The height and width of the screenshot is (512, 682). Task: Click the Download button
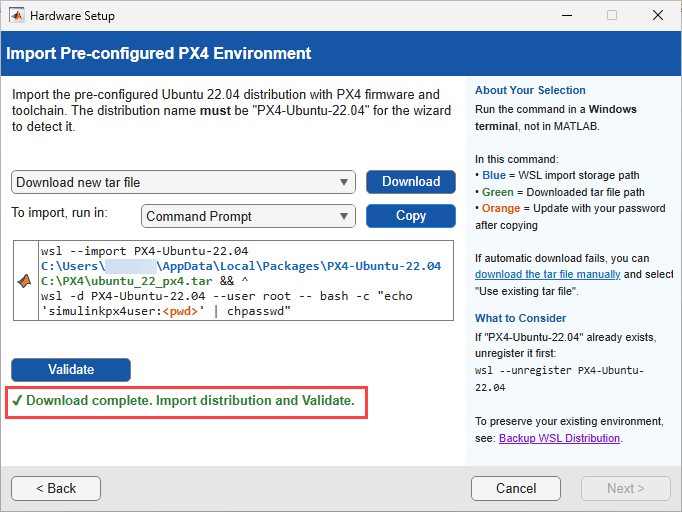pos(411,182)
